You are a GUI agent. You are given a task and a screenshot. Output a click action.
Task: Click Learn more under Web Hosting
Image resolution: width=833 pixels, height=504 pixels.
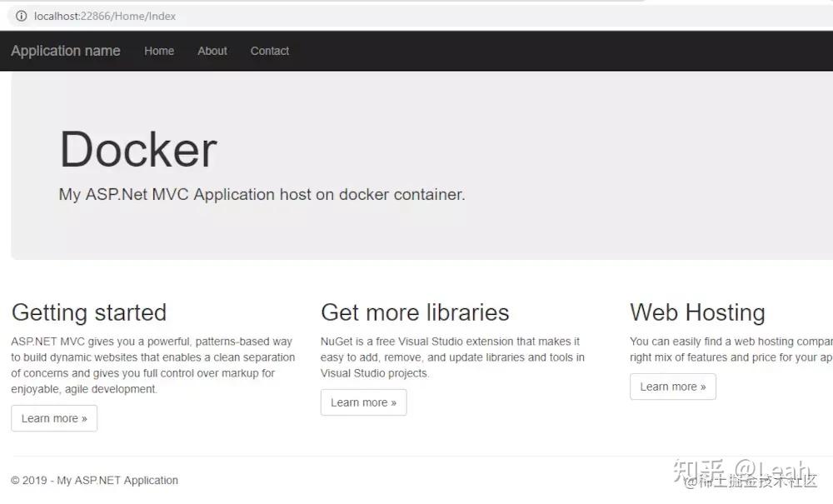coord(672,387)
